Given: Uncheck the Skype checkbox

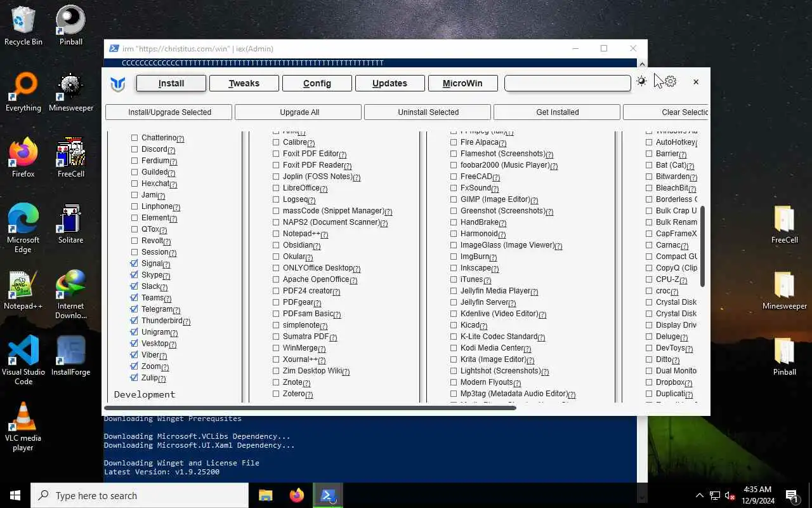Looking at the screenshot, I should point(134,275).
